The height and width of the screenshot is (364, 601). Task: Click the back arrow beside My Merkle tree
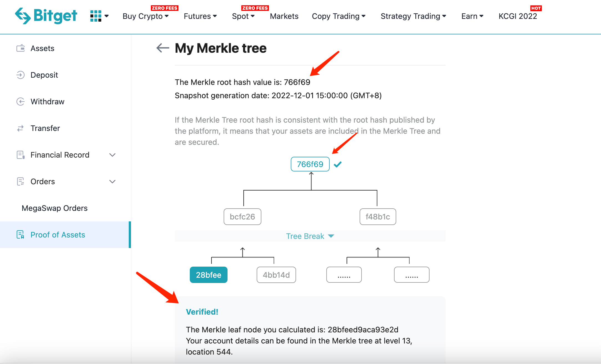[163, 48]
